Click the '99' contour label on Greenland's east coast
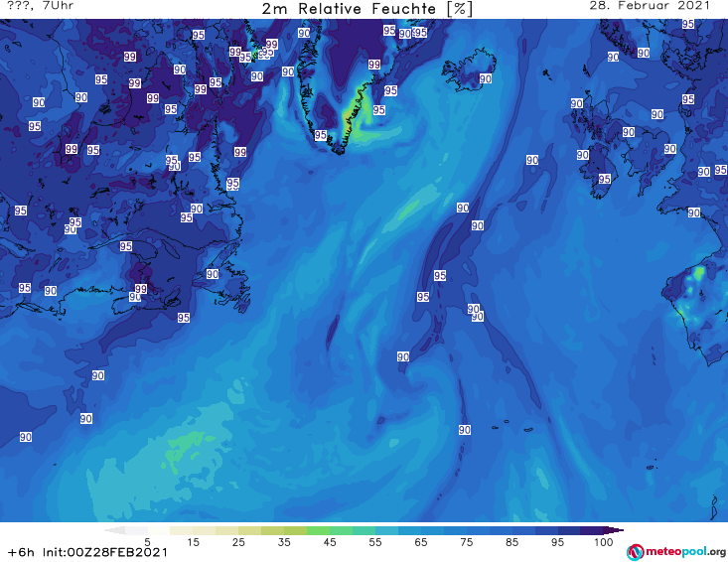The width and height of the screenshot is (728, 562). tap(374, 64)
